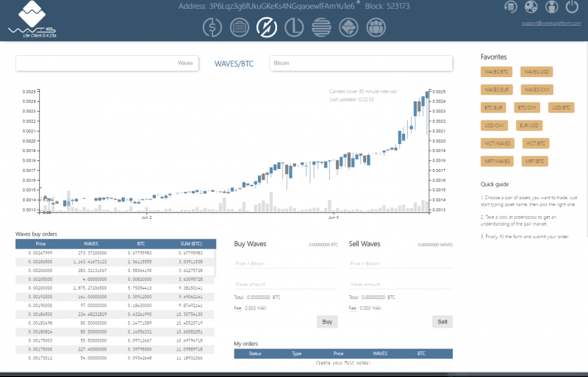The image size is (588, 377).
Task: Select buy order priced 0.00247999
Action: point(115,254)
